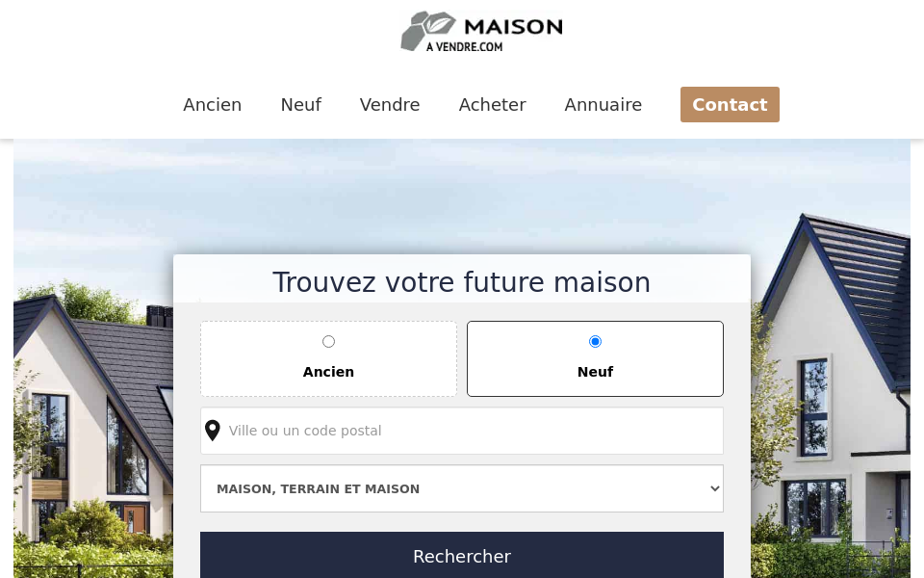Select the Neuf radio button
Viewport: 924px width, 578px height.
coord(595,341)
